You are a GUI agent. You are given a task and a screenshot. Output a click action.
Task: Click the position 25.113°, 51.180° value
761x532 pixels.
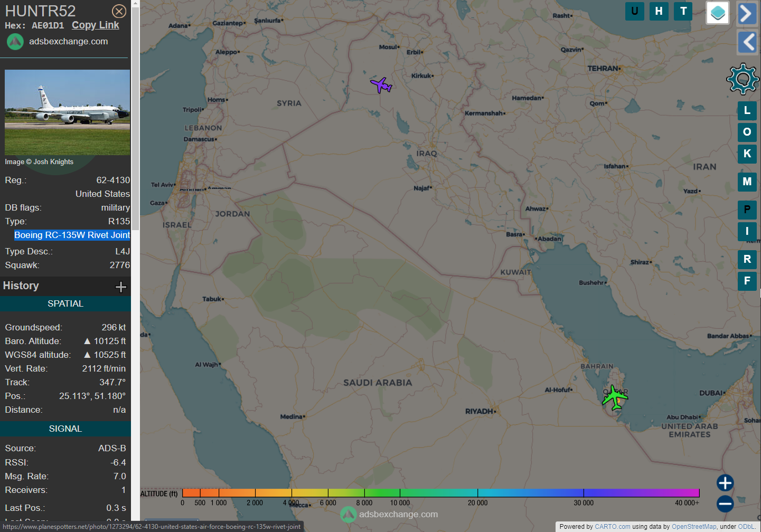pyautogui.click(x=92, y=396)
